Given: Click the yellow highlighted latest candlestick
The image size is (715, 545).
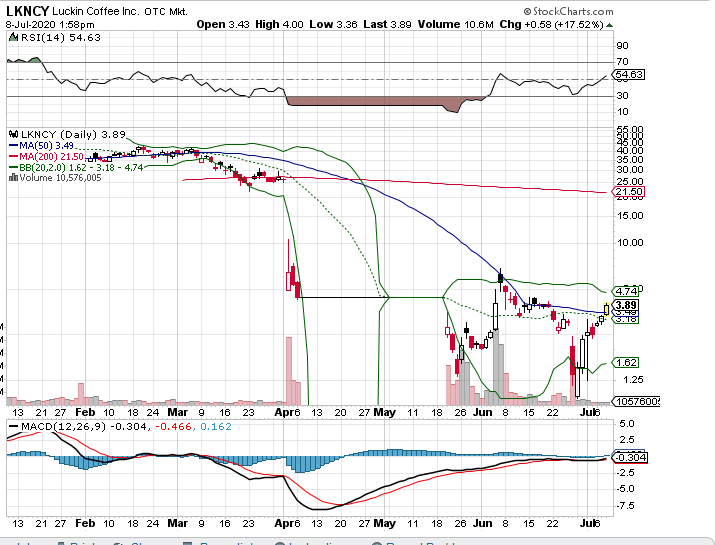Looking at the screenshot, I should pos(606,309).
